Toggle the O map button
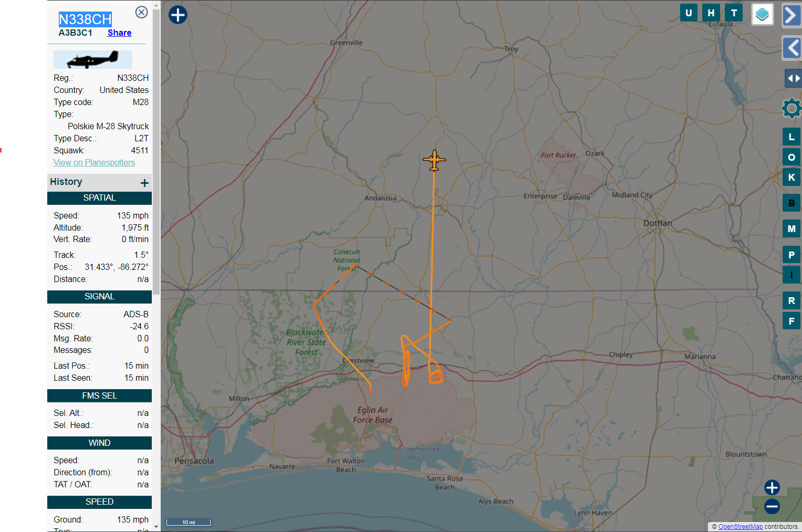802x532 pixels. click(791, 157)
